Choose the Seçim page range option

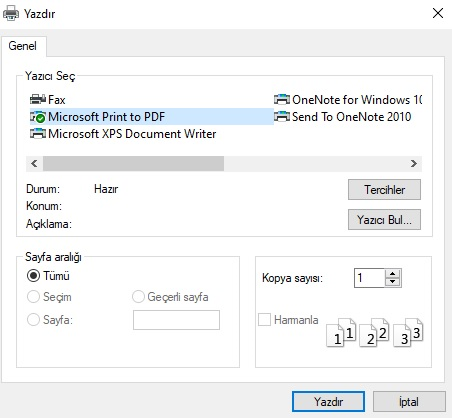33,297
